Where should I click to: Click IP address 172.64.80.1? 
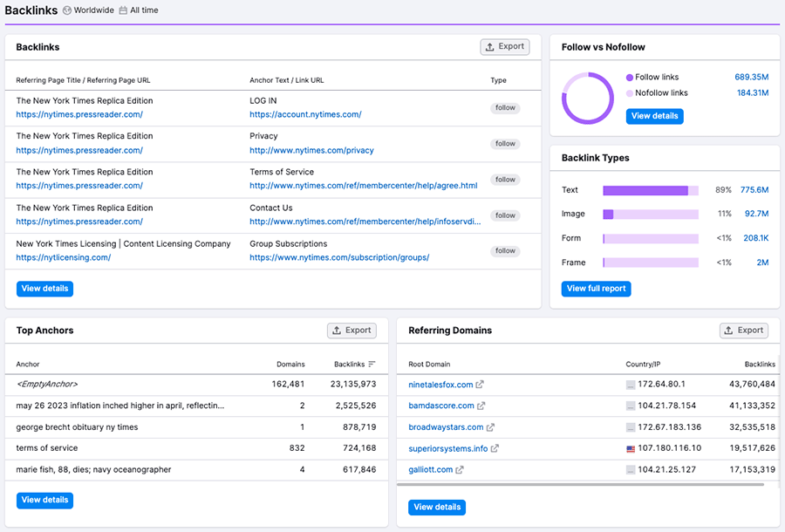point(661,385)
